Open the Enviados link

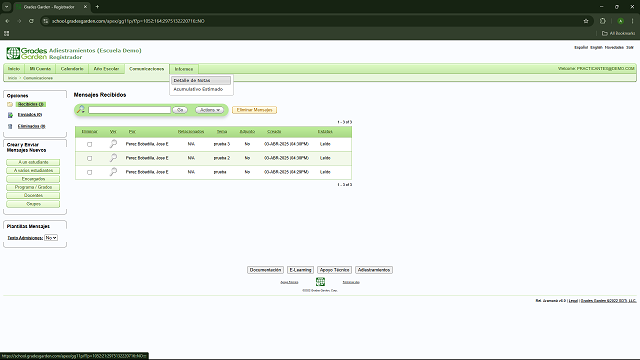tap(30, 115)
